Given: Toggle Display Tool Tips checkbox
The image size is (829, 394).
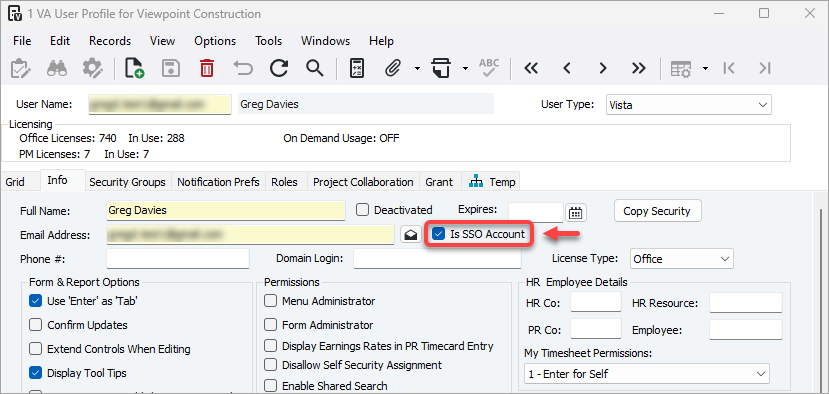Looking at the screenshot, I should [x=35, y=373].
